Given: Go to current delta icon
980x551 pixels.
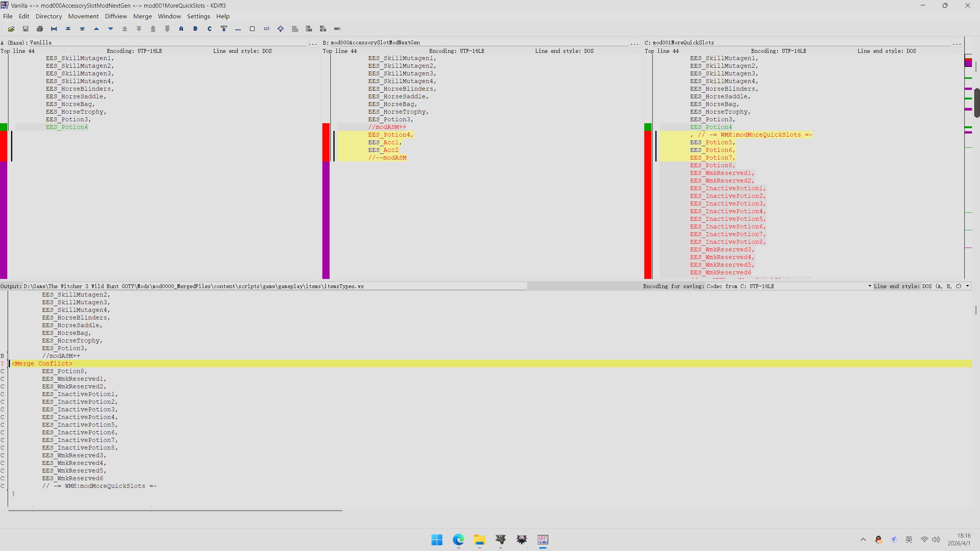Looking at the screenshot, I should pos(54,29).
